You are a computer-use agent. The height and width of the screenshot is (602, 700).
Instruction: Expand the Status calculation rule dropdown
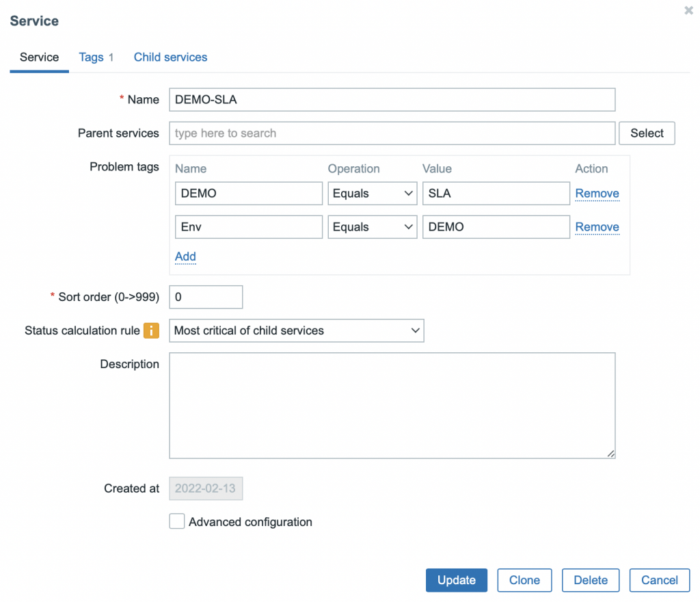coord(296,330)
